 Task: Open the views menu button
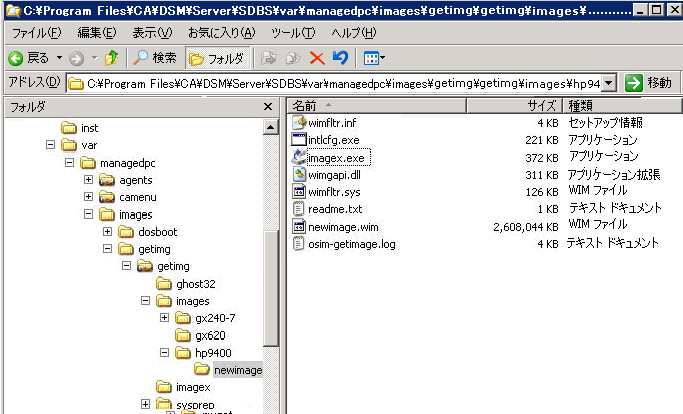pyautogui.click(x=374, y=58)
